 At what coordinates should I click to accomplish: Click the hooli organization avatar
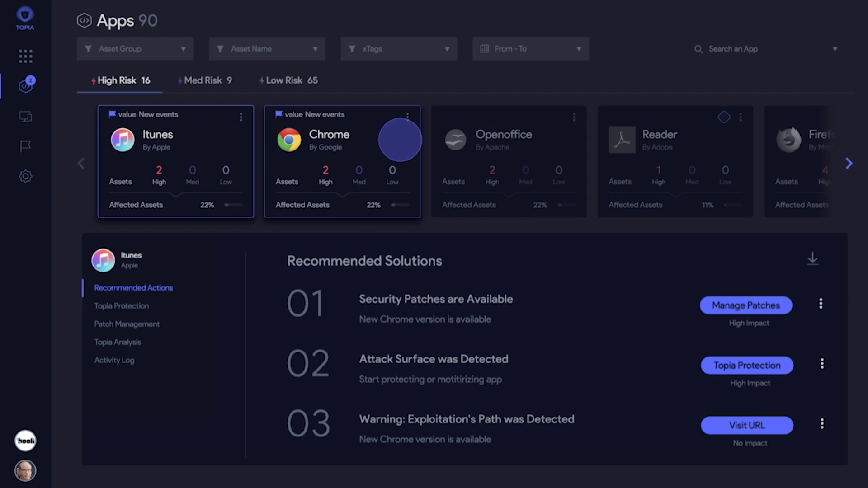(25, 441)
